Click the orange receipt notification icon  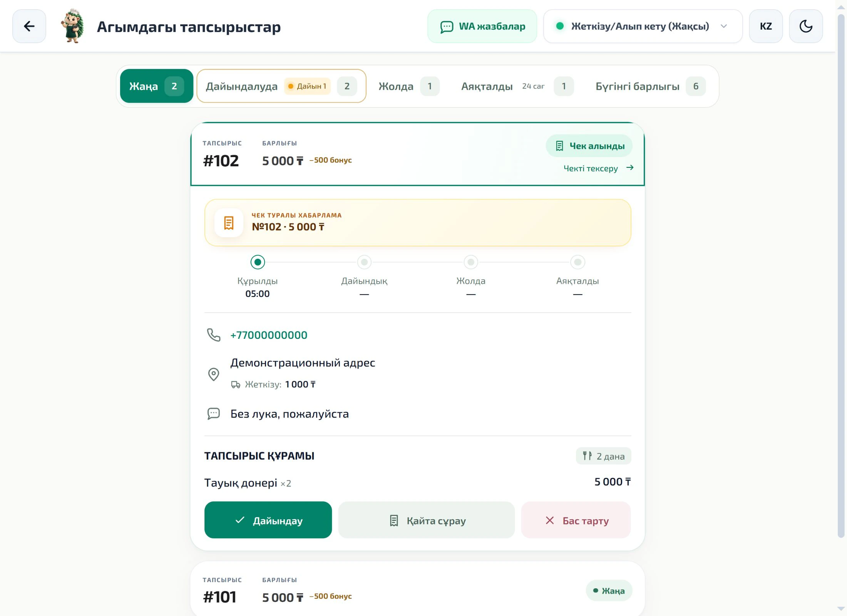click(229, 223)
